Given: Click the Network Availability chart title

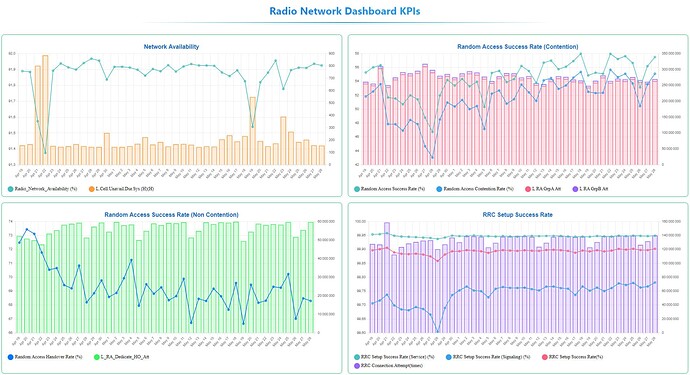Looking at the screenshot, I should pyautogui.click(x=171, y=46).
